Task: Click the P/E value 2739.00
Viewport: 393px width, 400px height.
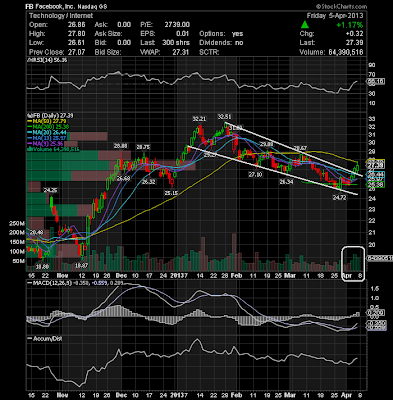Action: pyautogui.click(x=177, y=25)
